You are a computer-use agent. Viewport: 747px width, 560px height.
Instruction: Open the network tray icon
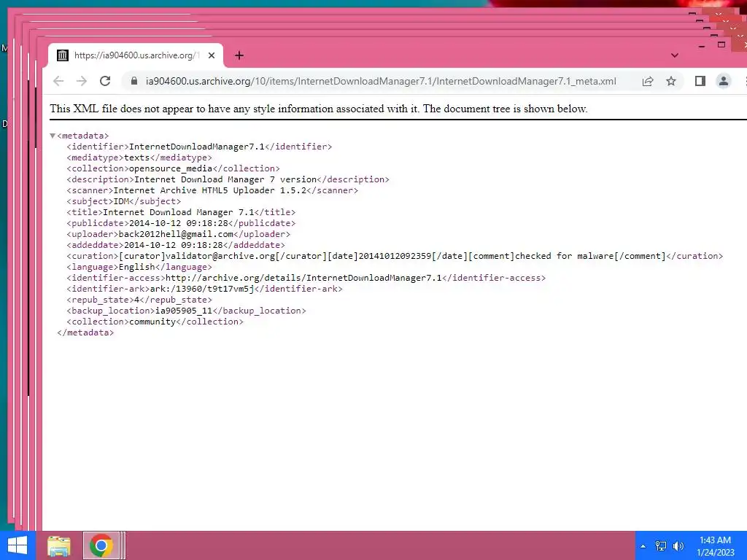(x=661, y=546)
